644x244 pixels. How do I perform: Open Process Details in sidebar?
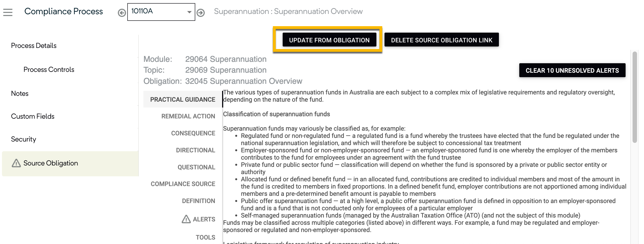[34, 46]
